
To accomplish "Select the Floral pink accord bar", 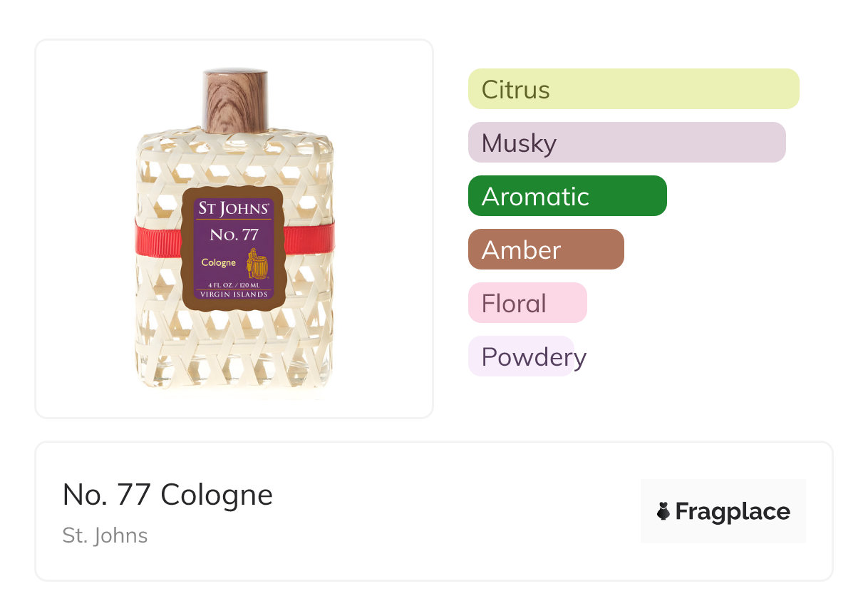I will 527,303.
